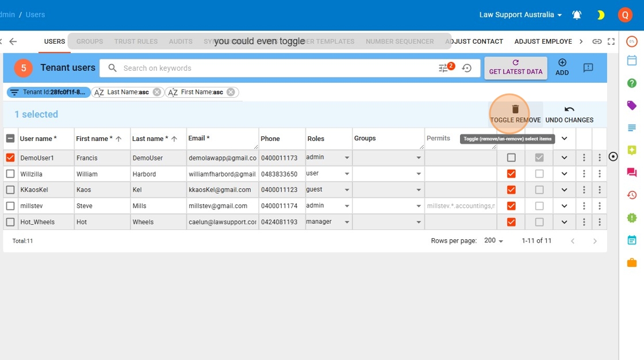644x360 pixels.
Task: Go to Users breadcrumb link
Action: tap(35, 15)
